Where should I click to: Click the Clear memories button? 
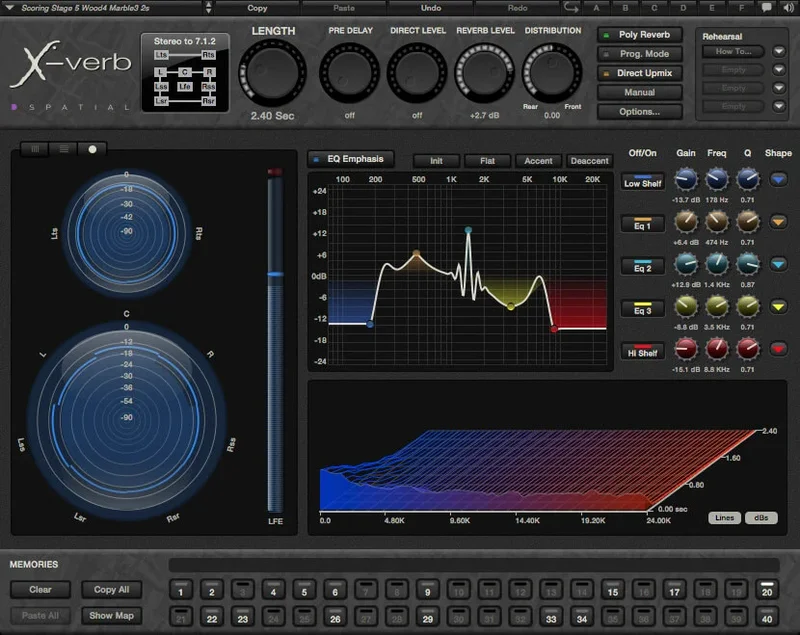pyautogui.click(x=40, y=590)
